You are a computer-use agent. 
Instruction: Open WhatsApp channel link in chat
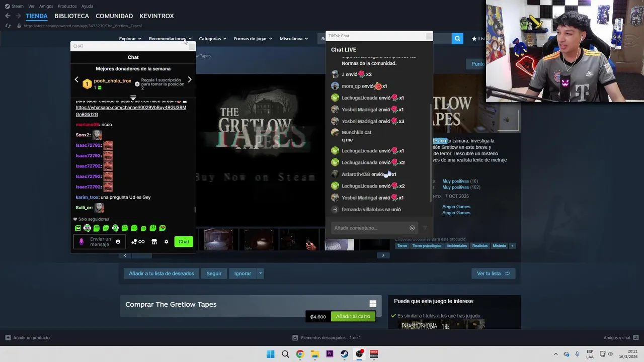point(131,111)
